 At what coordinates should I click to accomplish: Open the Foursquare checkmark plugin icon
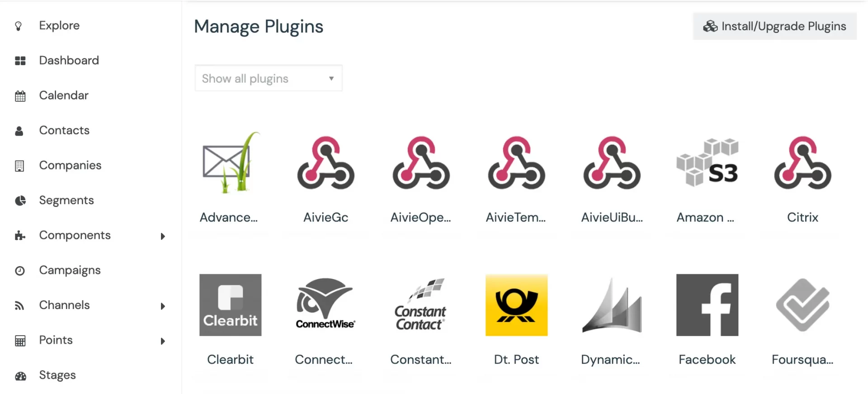pos(802,305)
